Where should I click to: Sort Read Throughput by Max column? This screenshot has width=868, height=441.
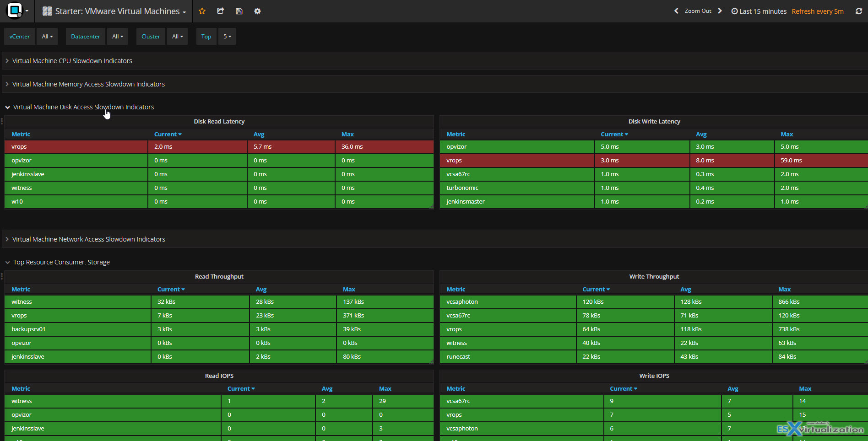click(349, 289)
